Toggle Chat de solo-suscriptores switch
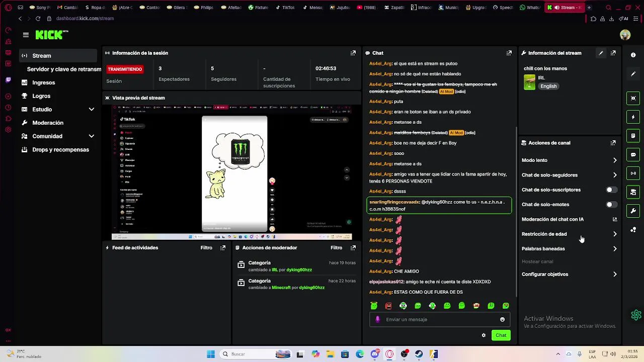This screenshot has width=644, height=362. tap(611, 190)
